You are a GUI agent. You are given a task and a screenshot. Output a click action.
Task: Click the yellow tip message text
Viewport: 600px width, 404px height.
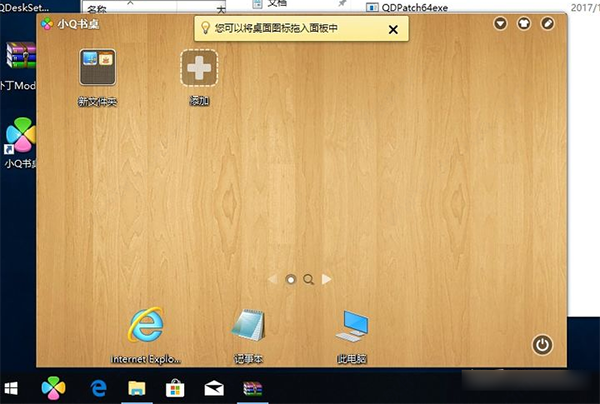(x=276, y=28)
